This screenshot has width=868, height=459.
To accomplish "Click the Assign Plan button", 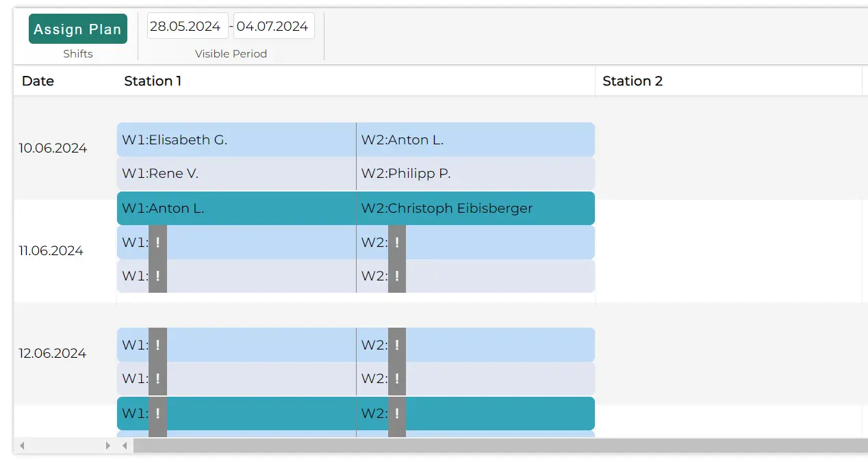I will pyautogui.click(x=77, y=29).
